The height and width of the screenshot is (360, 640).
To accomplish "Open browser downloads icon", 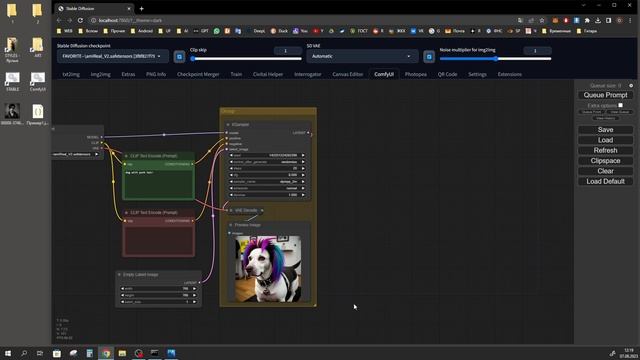I will [x=598, y=20].
